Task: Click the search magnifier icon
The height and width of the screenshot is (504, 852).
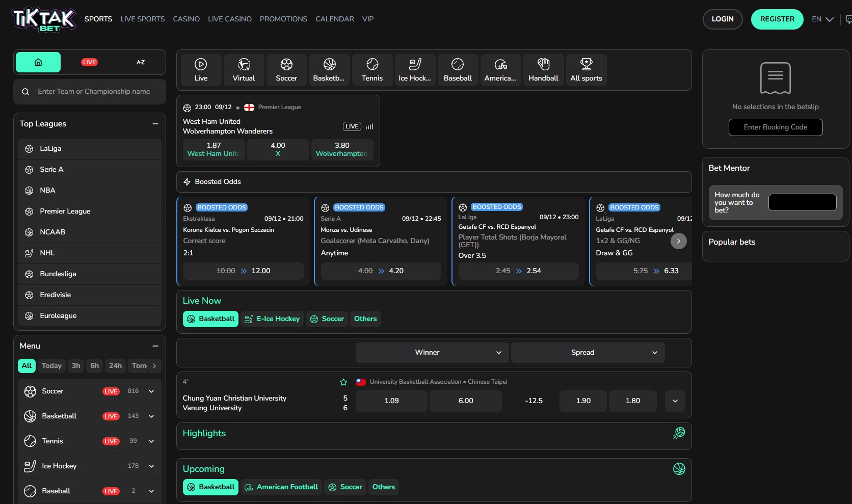Action: click(x=25, y=92)
